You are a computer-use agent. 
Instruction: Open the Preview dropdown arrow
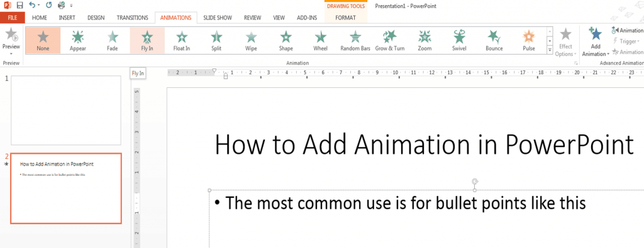tap(11, 54)
